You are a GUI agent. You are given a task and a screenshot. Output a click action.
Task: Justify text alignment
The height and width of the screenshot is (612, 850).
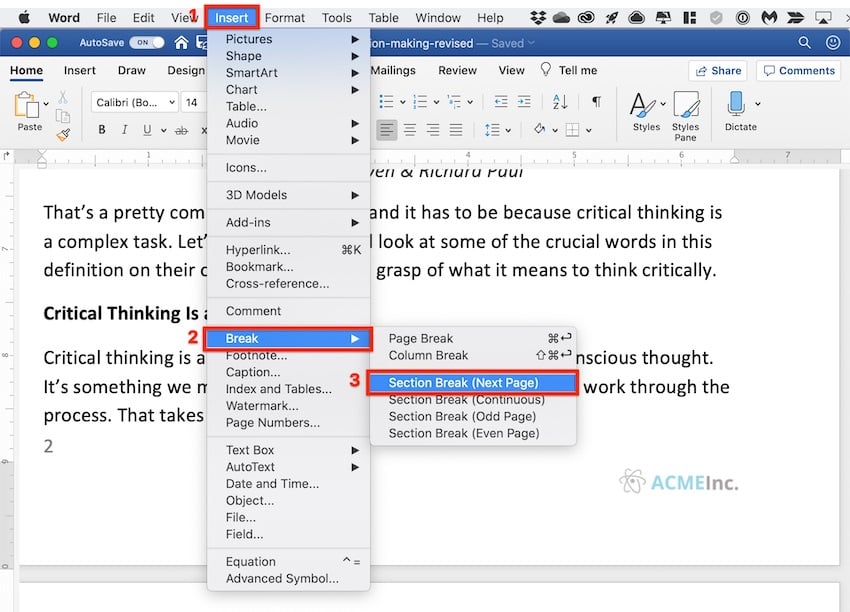tap(456, 130)
